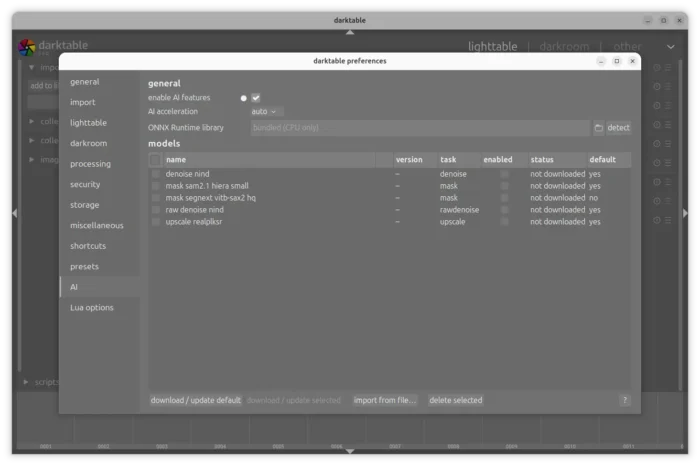Open the Lua options tab
This screenshot has width=700, height=466.
pyautogui.click(x=92, y=308)
